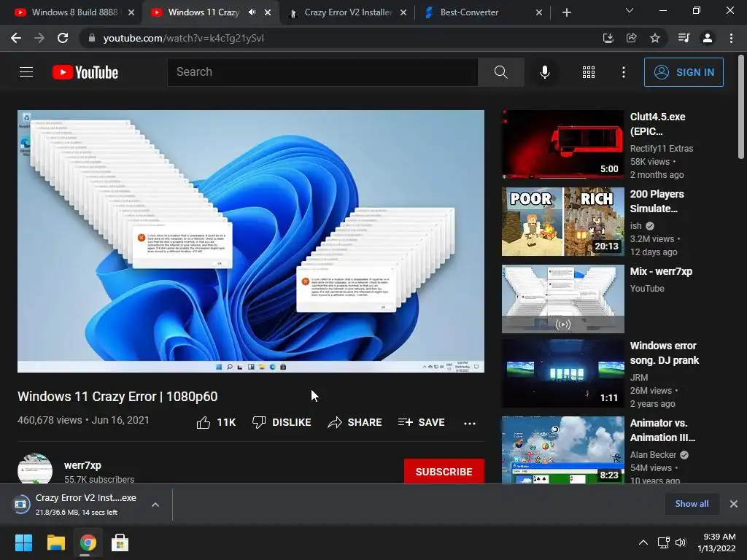The height and width of the screenshot is (560, 747).
Task: Click the search magnifier button
Action: tap(500, 72)
